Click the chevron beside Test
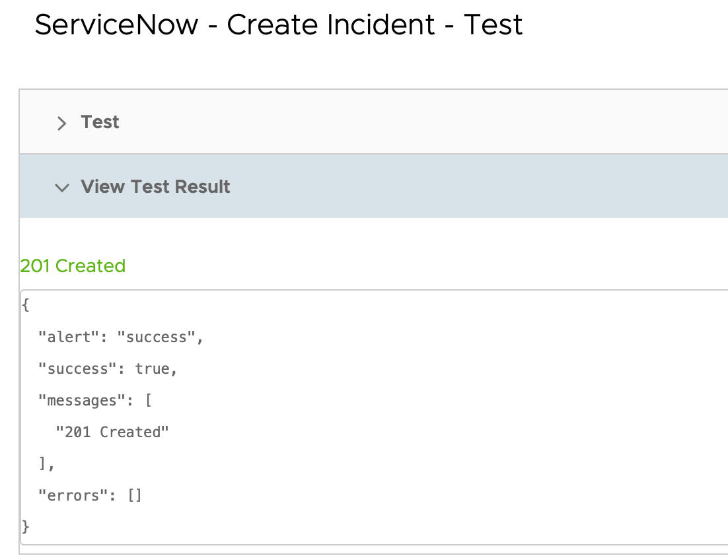The height and width of the screenshot is (560, 728). coord(61,123)
